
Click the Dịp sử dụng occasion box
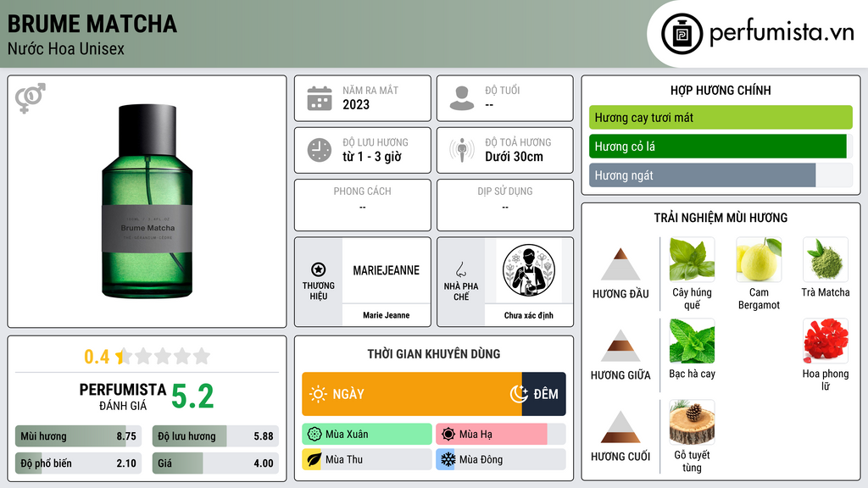coord(505,205)
